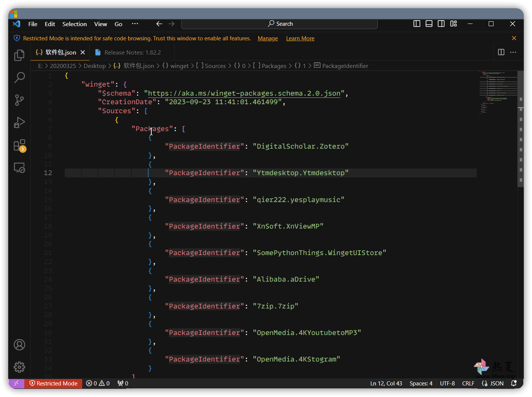
Task: Click the minimap code overview
Action: [498, 92]
